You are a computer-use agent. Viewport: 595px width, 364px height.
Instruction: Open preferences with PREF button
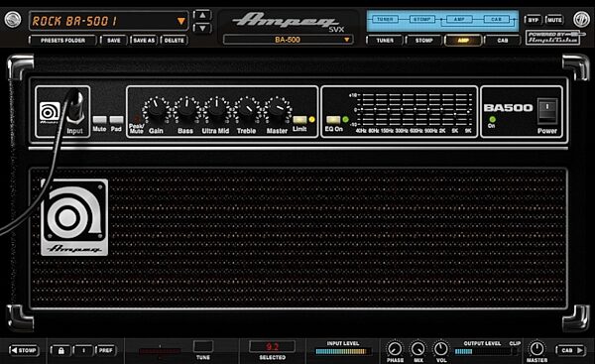coord(105,350)
